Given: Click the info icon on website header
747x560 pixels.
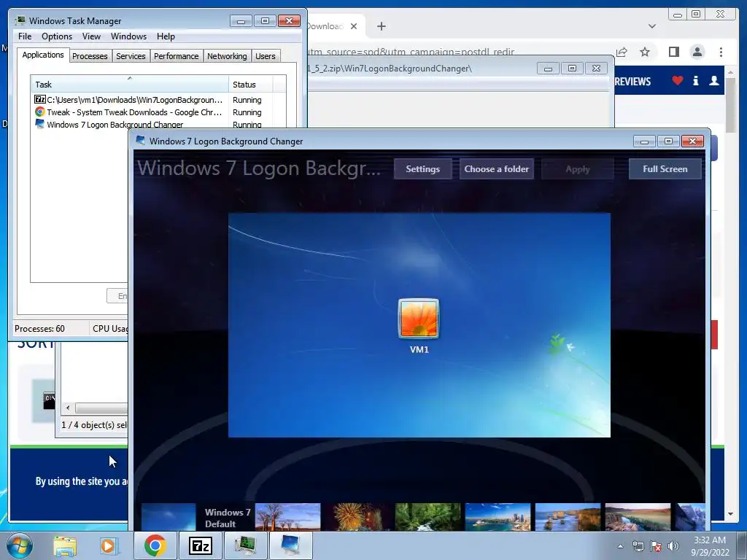Looking at the screenshot, I should 695,80.
